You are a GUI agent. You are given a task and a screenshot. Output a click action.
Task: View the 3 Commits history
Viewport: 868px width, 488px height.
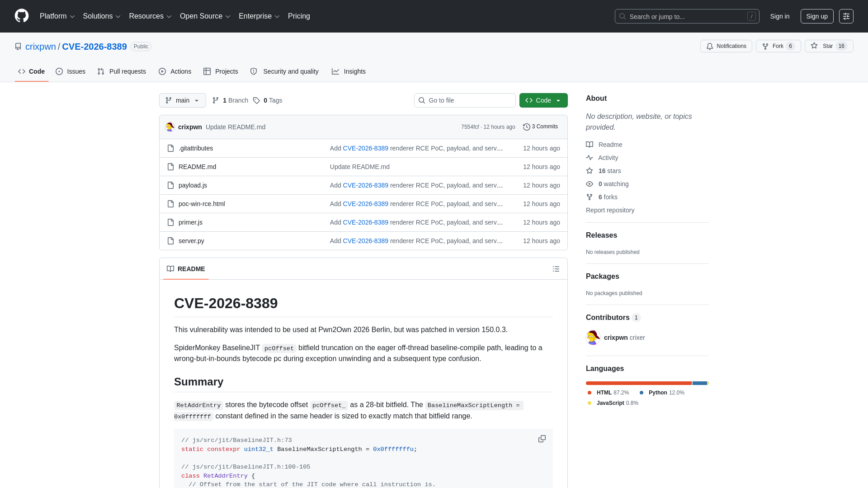[x=540, y=127]
